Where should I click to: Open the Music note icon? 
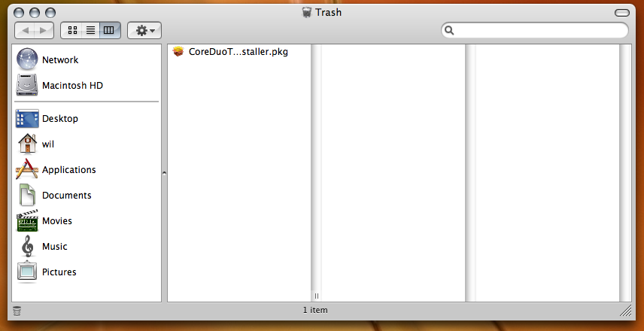tap(27, 247)
